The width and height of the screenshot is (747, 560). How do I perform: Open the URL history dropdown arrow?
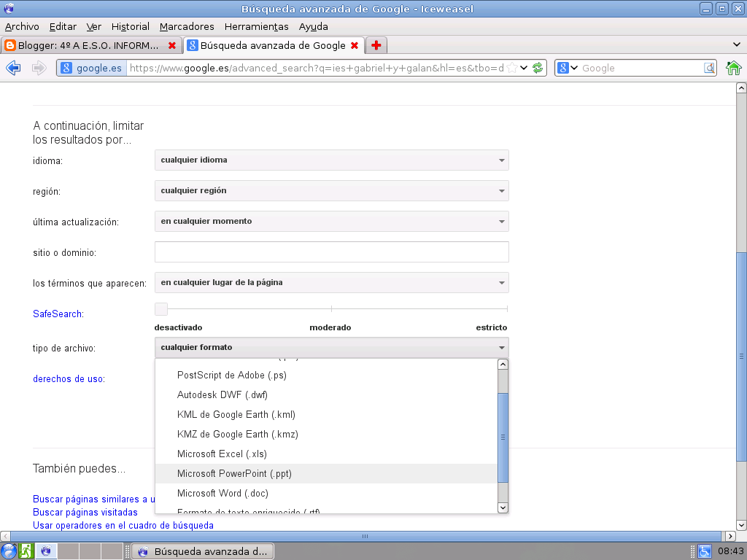[x=524, y=68]
